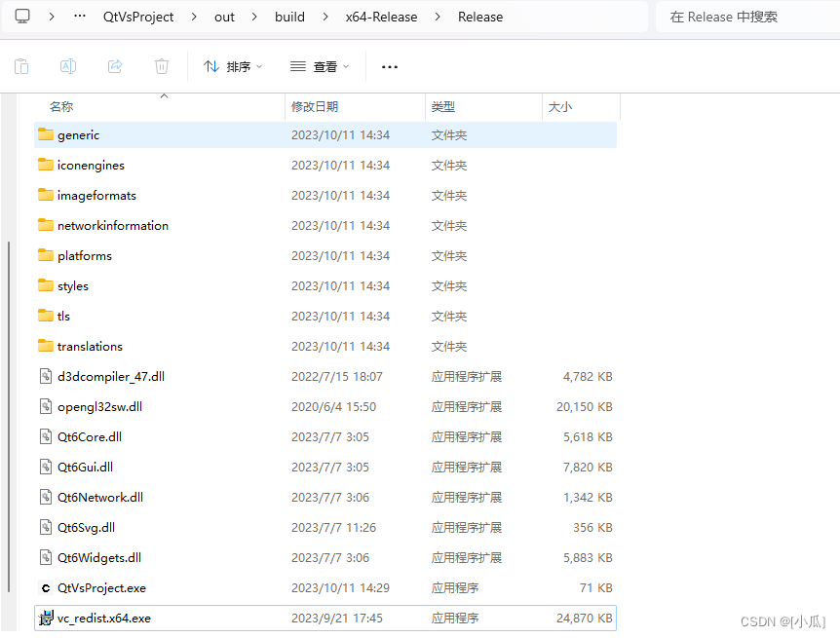Click the Qt6Network.dll file icon
Image resolution: width=840 pixels, height=638 pixels.
tap(46, 497)
